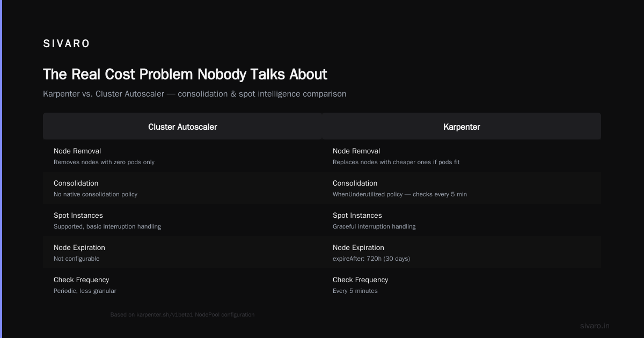Click 'expireAfter: 720h (30 days)' value
Image resolution: width=644 pixels, height=338 pixels.
click(371, 259)
